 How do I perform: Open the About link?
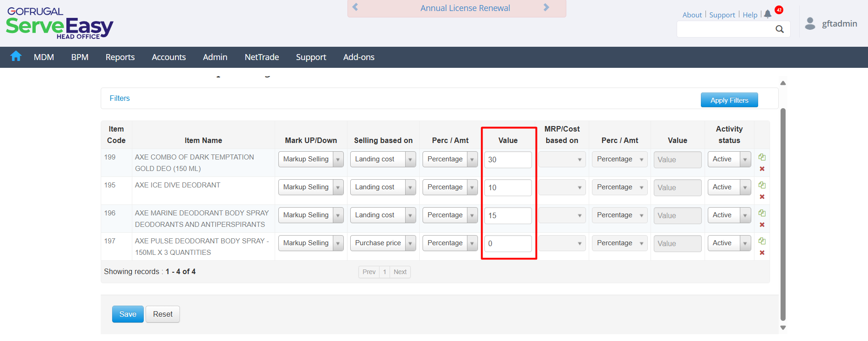coord(692,15)
